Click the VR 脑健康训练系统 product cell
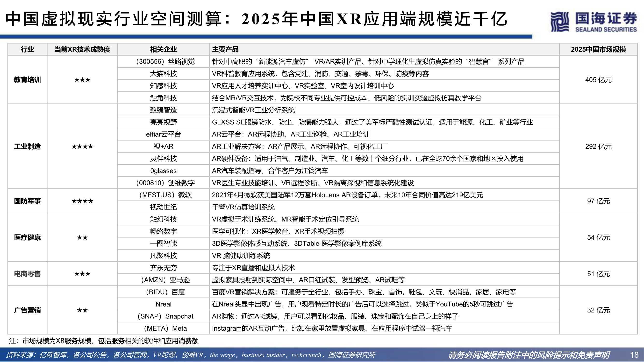The height and width of the screenshot is (362, 644). coord(384,256)
